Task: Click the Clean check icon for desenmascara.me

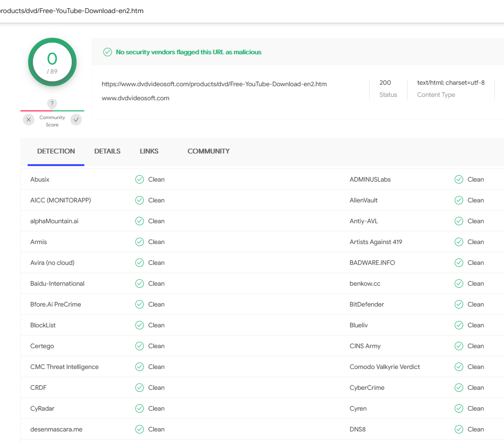Action: click(x=140, y=430)
